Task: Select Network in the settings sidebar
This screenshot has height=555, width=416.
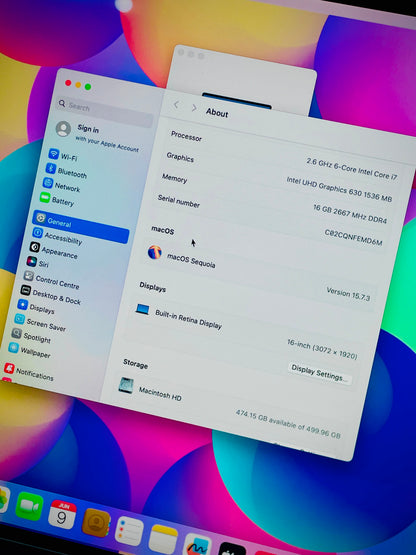Action: (62, 185)
